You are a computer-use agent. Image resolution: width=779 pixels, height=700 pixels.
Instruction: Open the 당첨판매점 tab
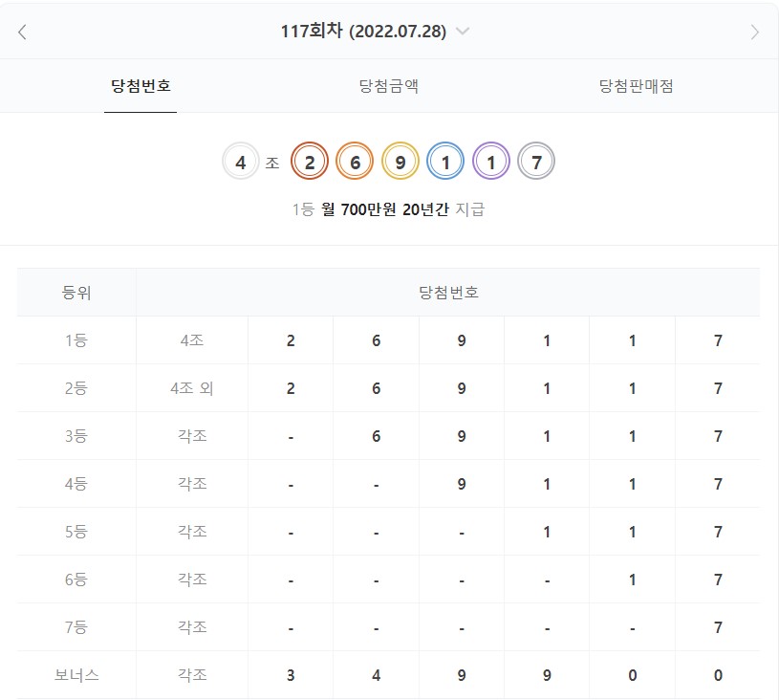(636, 86)
